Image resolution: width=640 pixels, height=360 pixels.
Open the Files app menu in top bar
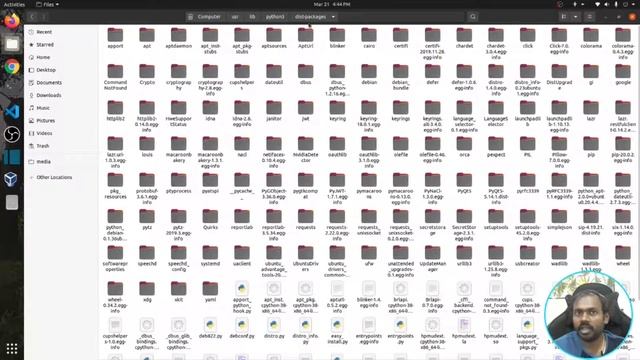click(x=48, y=4)
